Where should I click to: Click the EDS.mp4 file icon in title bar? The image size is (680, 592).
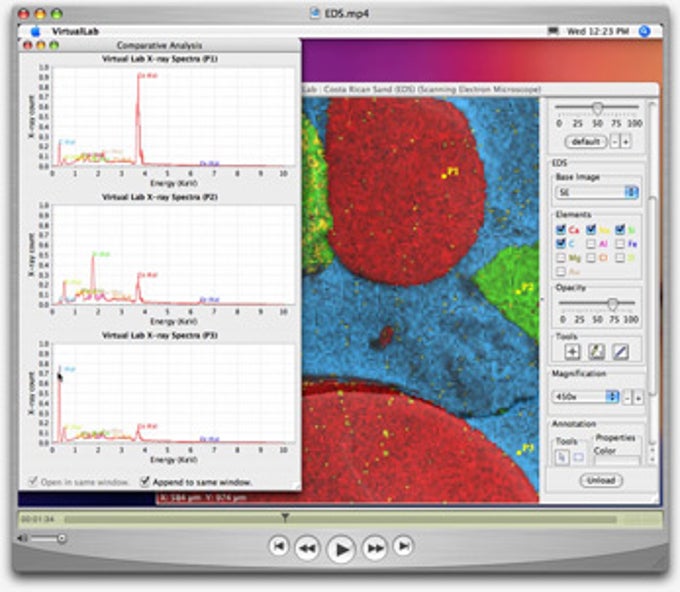(315, 13)
